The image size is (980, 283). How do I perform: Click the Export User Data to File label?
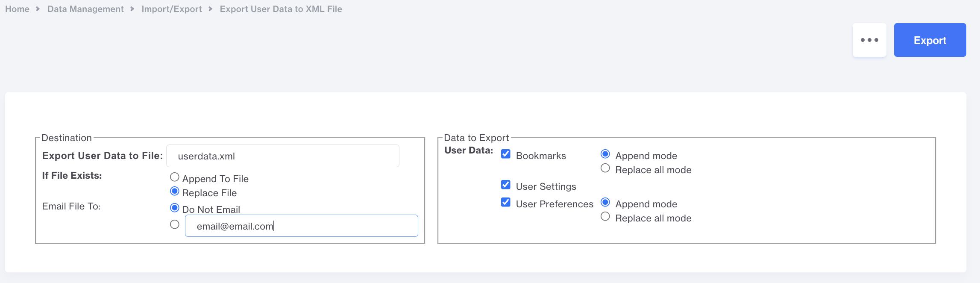(x=103, y=156)
